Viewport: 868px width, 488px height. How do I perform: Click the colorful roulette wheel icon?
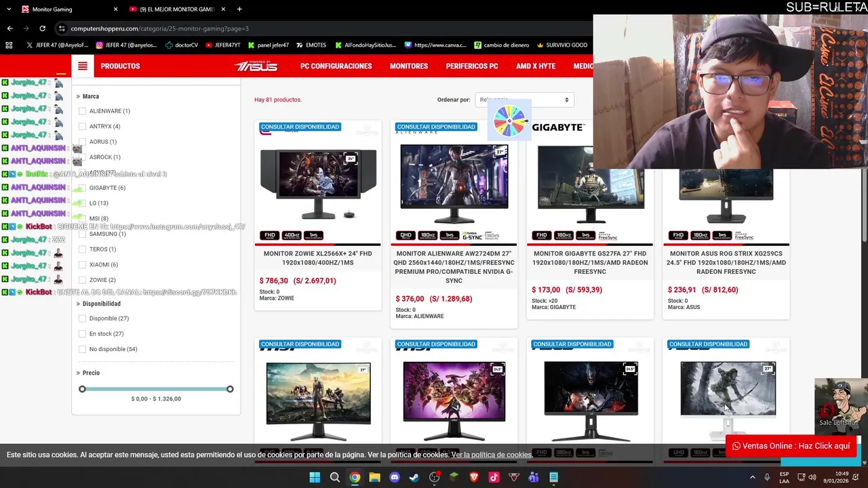pyautogui.click(x=509, y=121)
